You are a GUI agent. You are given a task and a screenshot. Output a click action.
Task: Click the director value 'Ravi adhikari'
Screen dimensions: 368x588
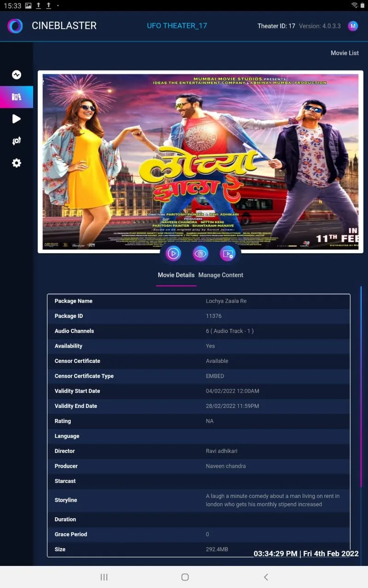coord(222,451)
